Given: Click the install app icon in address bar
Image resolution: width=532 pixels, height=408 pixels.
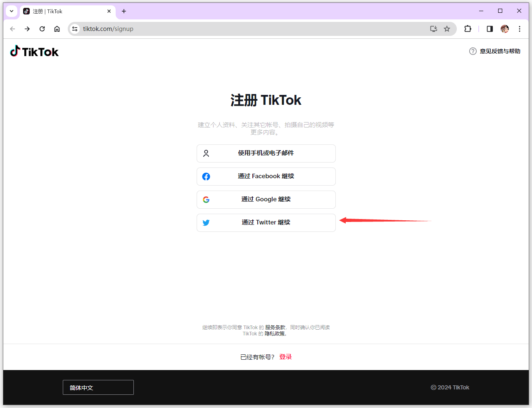Looking at the screenshot, I should pyautogui.click(x=434, y=29).
